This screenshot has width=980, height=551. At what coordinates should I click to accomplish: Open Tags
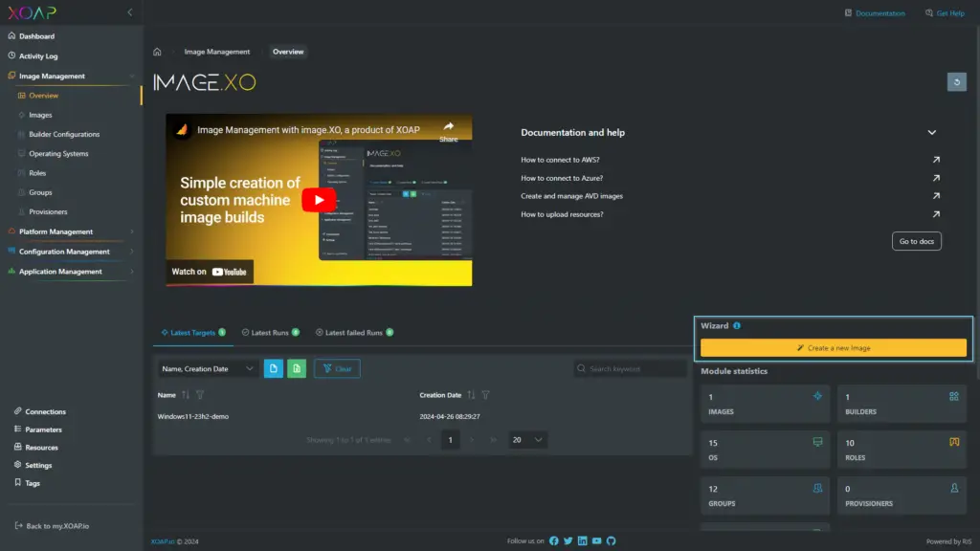(x=32, y=483)
